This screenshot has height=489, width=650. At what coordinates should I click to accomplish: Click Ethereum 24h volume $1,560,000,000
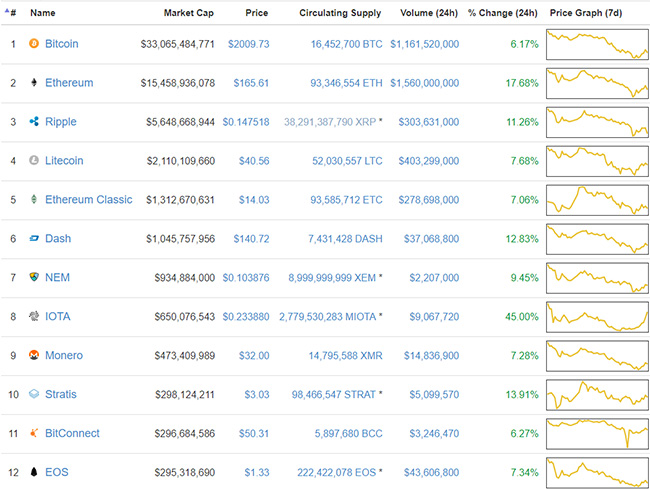(424, 83)
